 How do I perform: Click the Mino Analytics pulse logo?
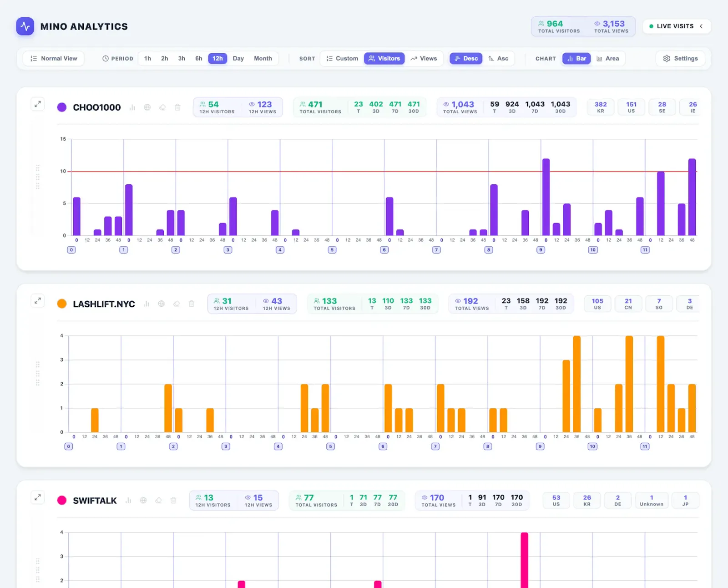25,26
